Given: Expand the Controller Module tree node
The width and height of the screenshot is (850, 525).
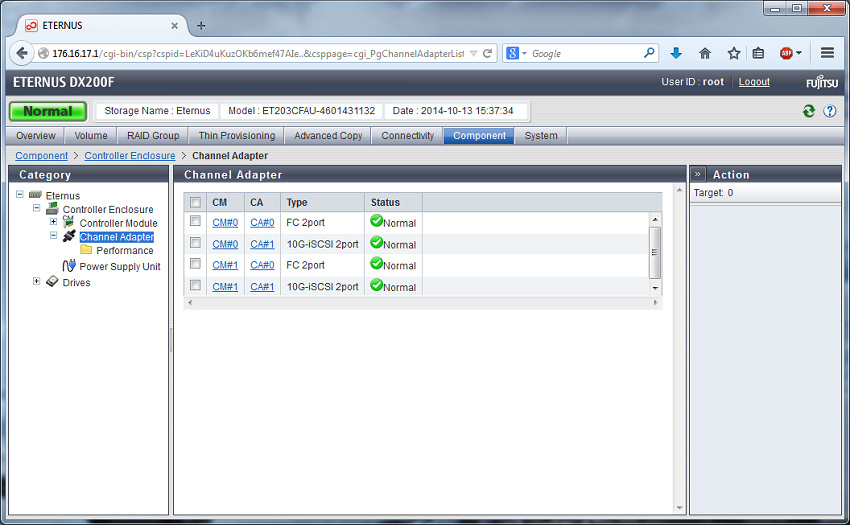Looking at the screenshot, I should coord(53,222).
